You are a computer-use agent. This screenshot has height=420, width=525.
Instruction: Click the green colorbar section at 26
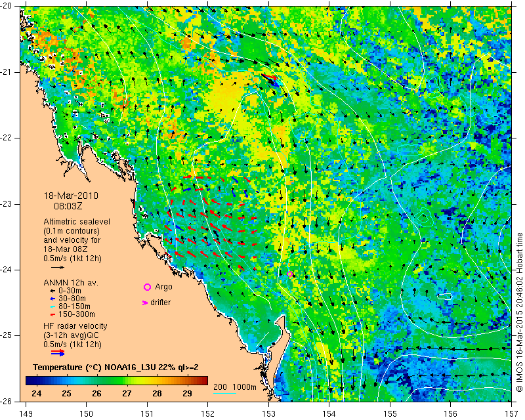pyautogui.click(x=96, y=381)
